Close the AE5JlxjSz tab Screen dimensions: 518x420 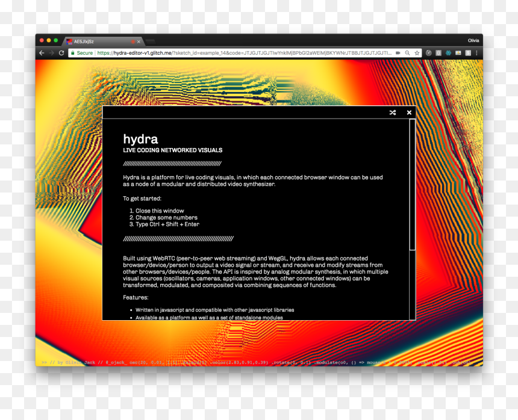pyautogui.click(x=139, y=42)
